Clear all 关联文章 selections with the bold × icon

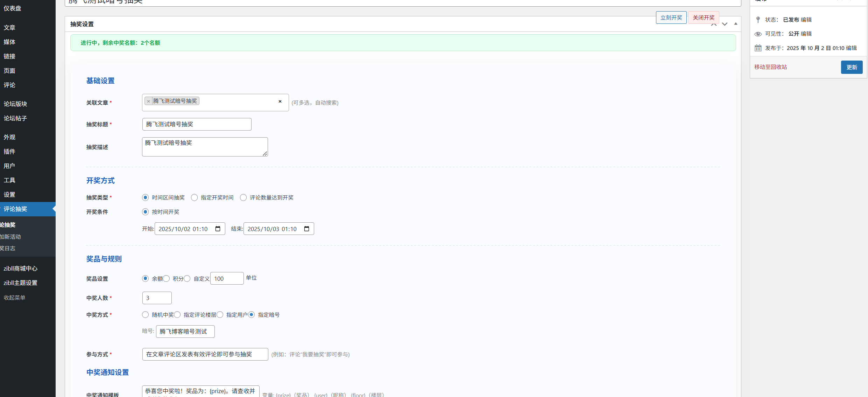[x=280, y=102]
